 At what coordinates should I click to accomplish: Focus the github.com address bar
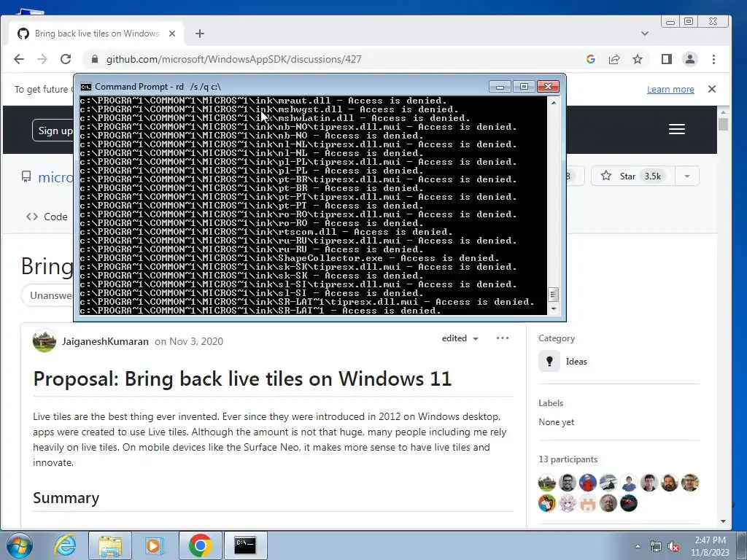333,59
